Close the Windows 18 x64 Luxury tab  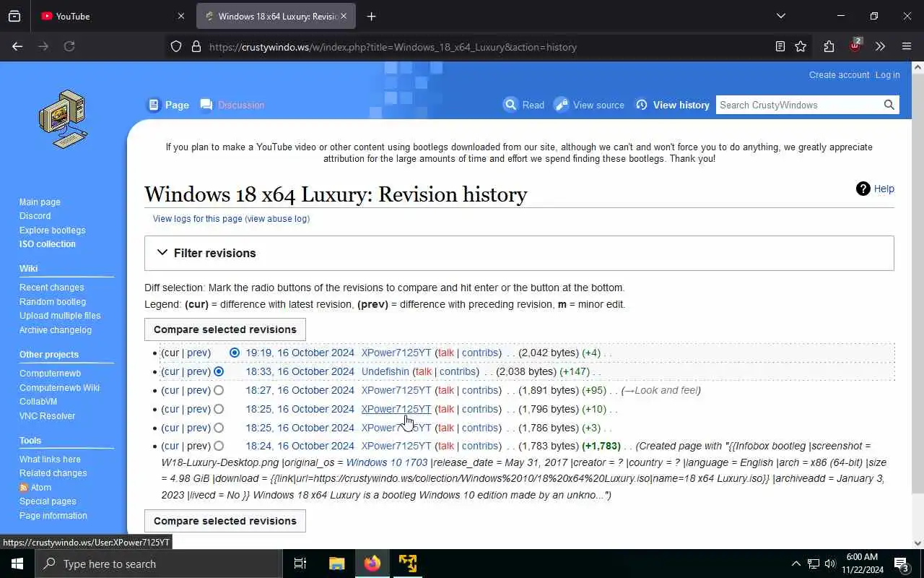pyautogui.click(x=344, y=16)
